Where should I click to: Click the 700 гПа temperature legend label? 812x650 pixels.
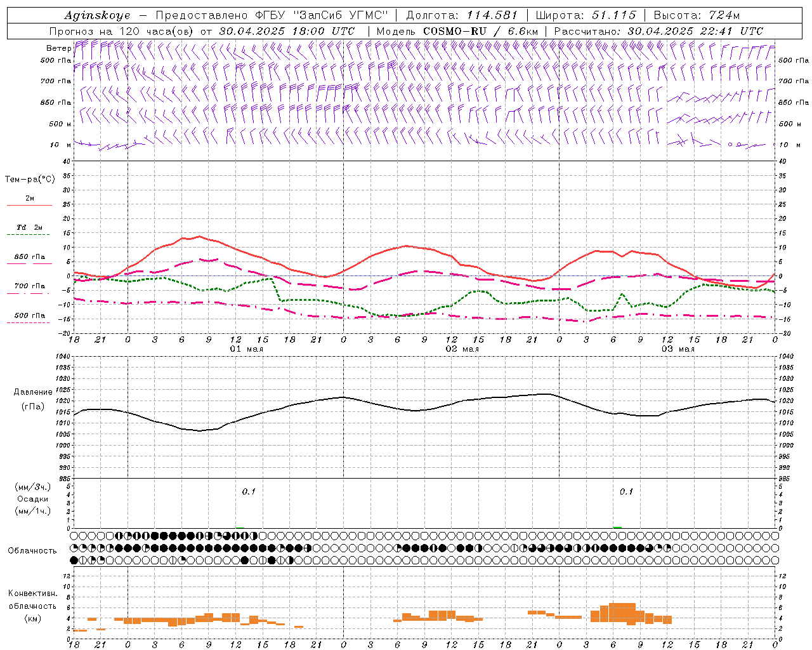30,286
